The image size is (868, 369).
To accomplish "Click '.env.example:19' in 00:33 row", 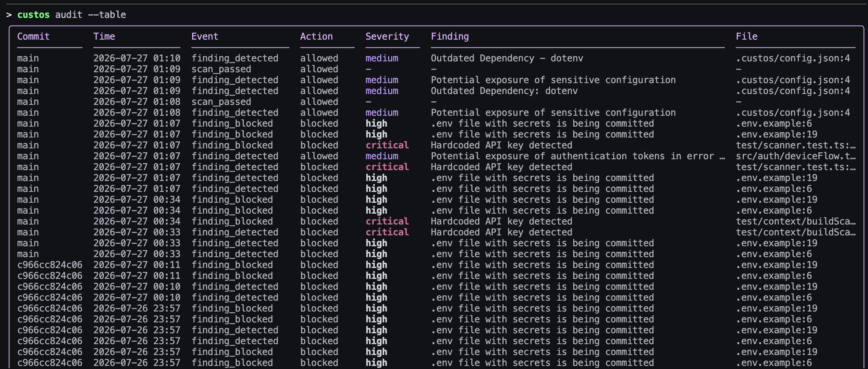I will click(x=777, y=243).
